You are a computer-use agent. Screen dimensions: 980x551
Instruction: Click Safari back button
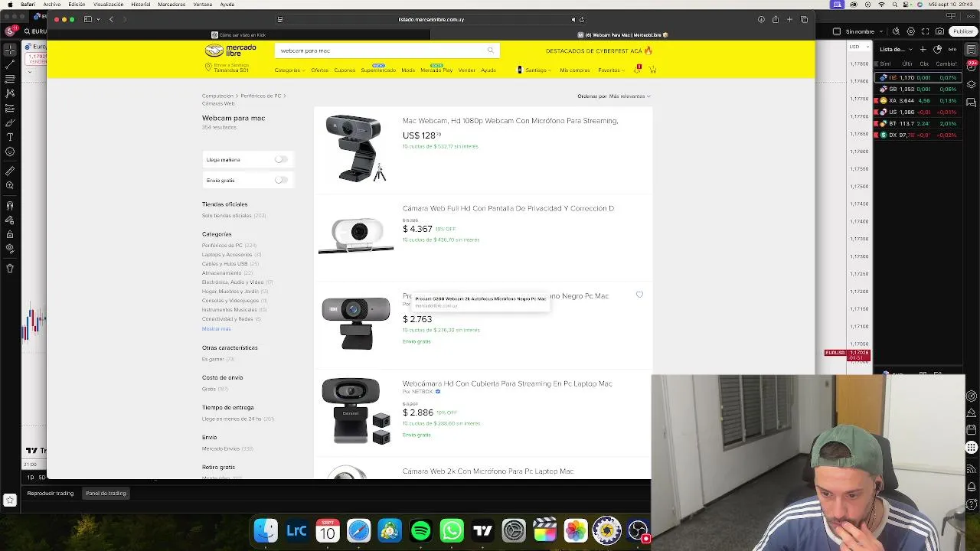[111, 19]
